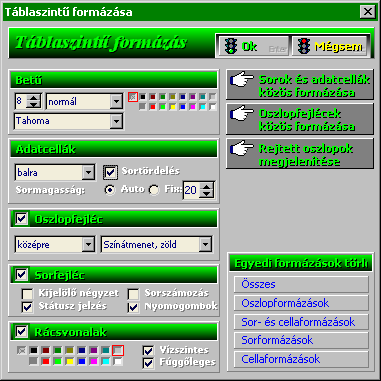Pick magenta font color swatch
Viewport: 381px width, 381px height.
tap(192, 107)
